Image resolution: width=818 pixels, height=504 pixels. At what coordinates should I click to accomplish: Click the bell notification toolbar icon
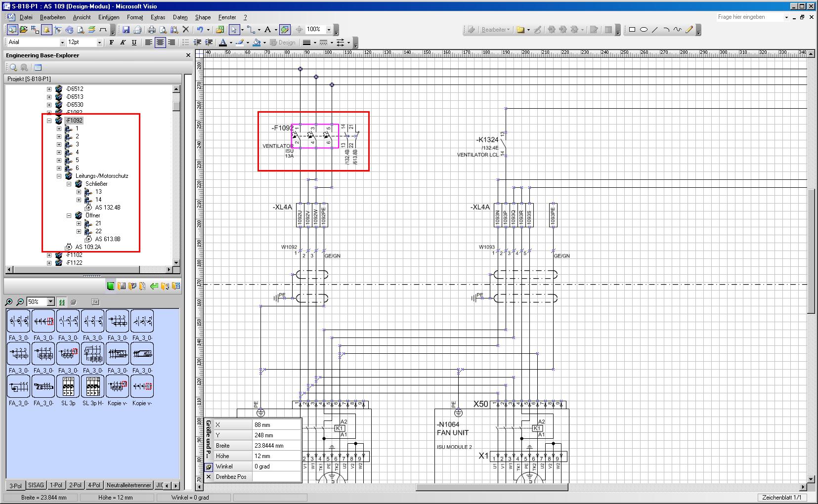46,30
